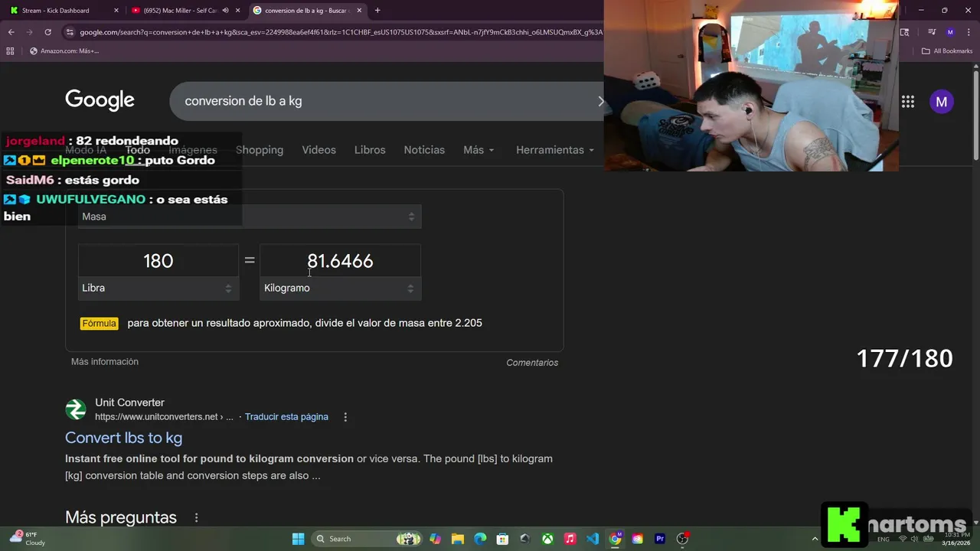Mute the Mac Miller tab audio icon

click(x=225, y=11)
